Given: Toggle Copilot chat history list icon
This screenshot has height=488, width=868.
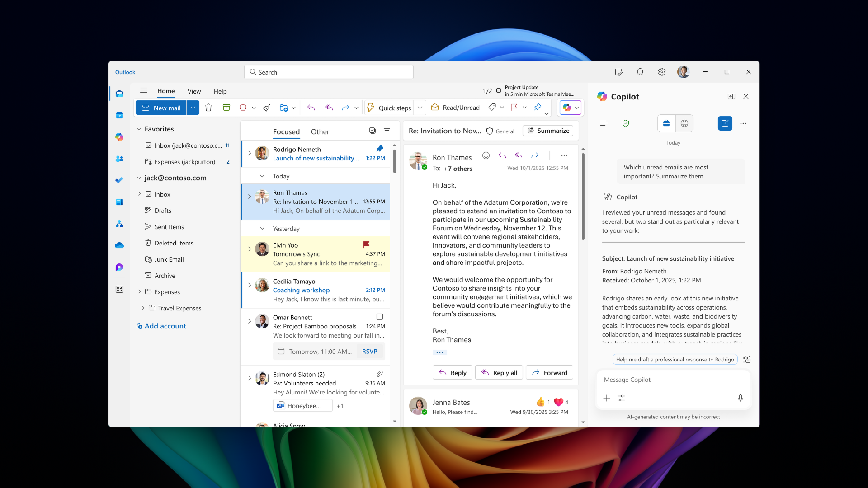Looking at the screenshot, I should point(604,123).
